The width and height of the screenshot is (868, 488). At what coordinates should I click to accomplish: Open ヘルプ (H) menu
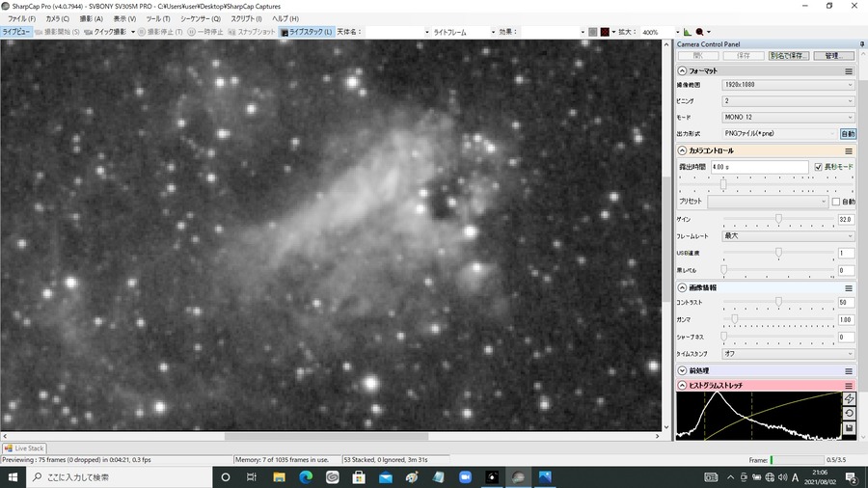point(285,19)
